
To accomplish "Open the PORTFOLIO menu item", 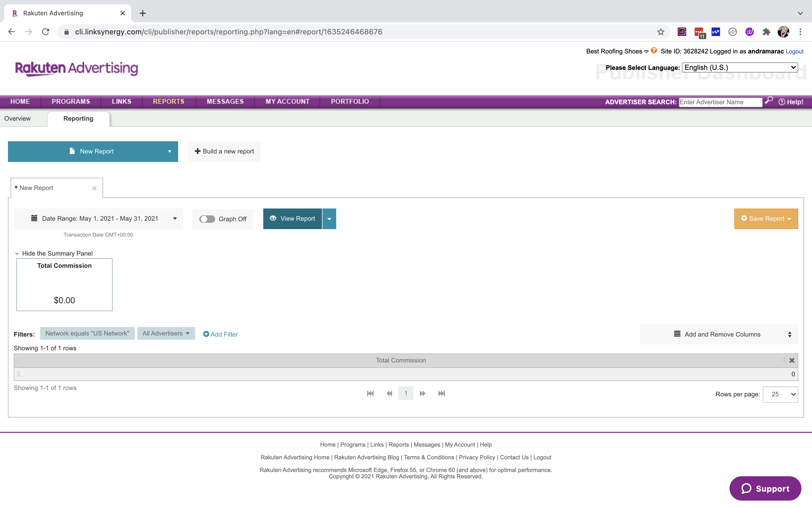I will [350, 101].
